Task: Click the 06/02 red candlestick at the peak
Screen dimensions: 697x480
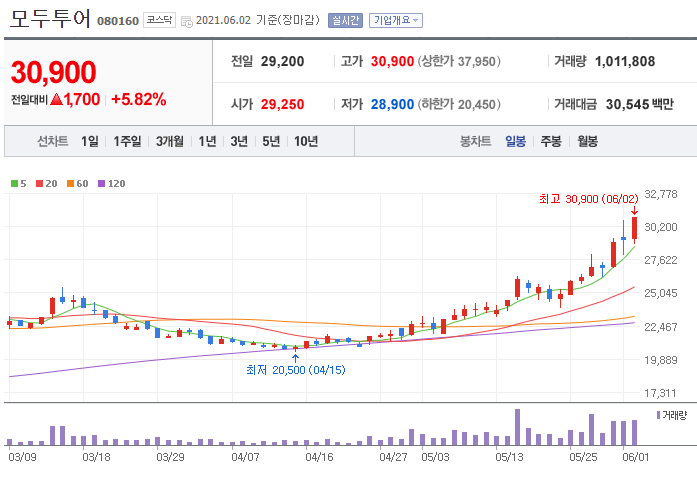Action: pyautogui.click(x=634, y=228)
